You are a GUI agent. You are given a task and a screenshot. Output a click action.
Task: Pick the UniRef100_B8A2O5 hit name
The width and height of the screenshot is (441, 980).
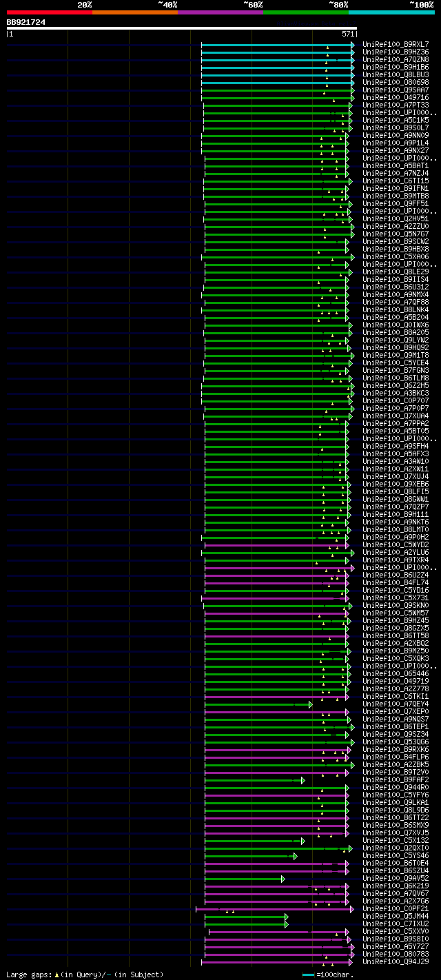(x=396, y=332)
